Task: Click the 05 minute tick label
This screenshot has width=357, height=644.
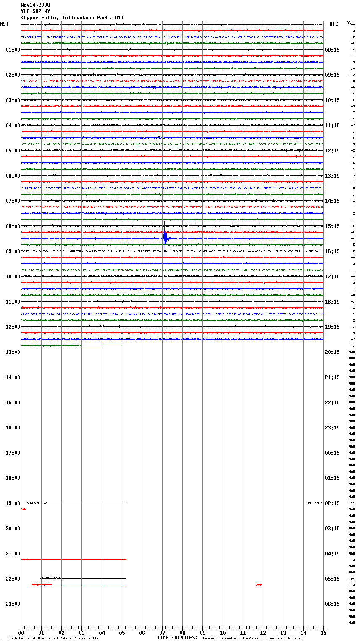Action: [x=122, y=633]
